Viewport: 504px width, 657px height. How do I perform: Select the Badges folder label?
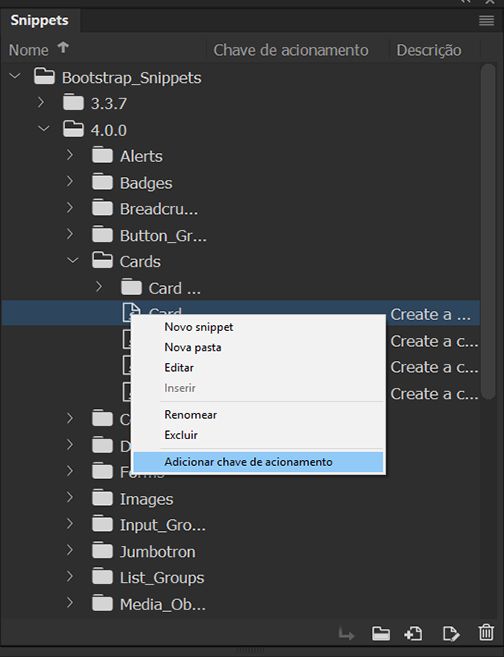(x=146, y=183)
